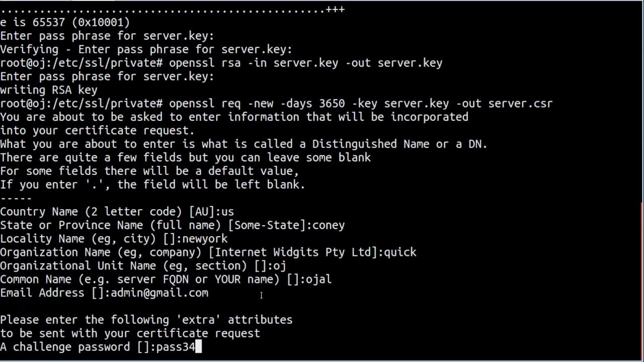The image size is (644, 362).
Task: Click the terminal scrollbar thumb on the right edge
Action: [641, 282]
